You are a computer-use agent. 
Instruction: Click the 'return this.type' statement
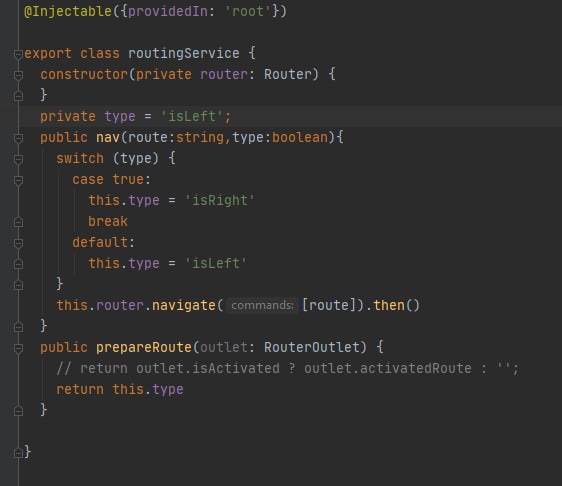120,390
